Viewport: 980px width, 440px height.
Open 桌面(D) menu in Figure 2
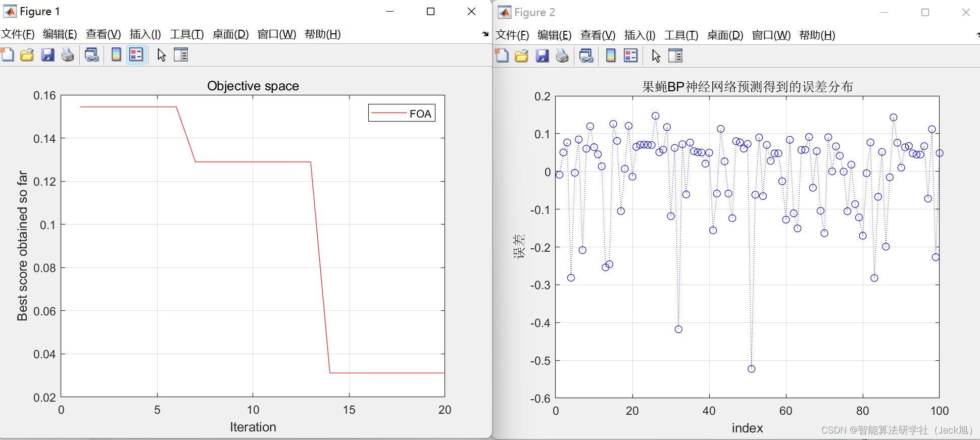[x=725, y=35]
